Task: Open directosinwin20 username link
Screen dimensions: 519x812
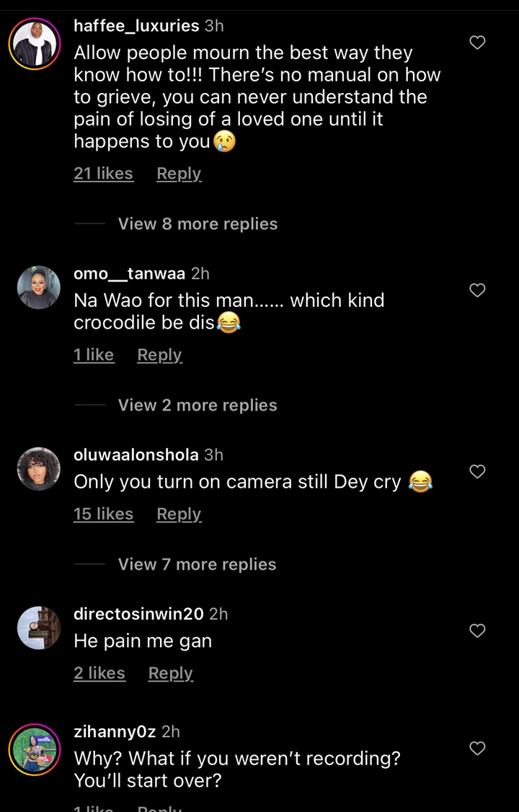Action: pos(138,614)
